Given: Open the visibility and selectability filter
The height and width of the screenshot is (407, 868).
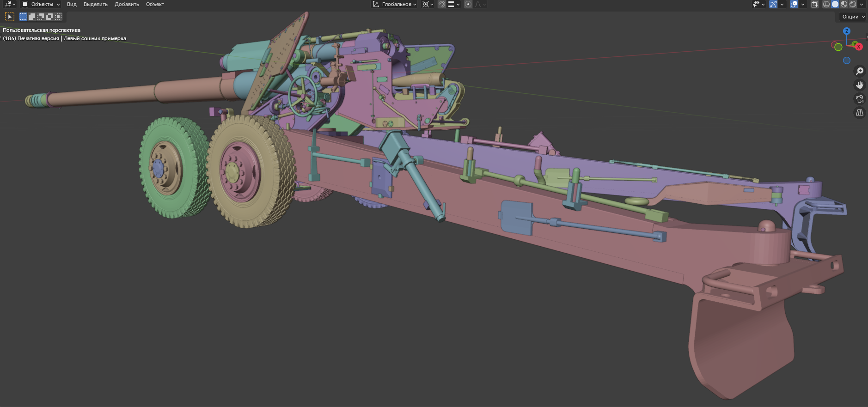Looking at the screenshot, I should (758, 4).
